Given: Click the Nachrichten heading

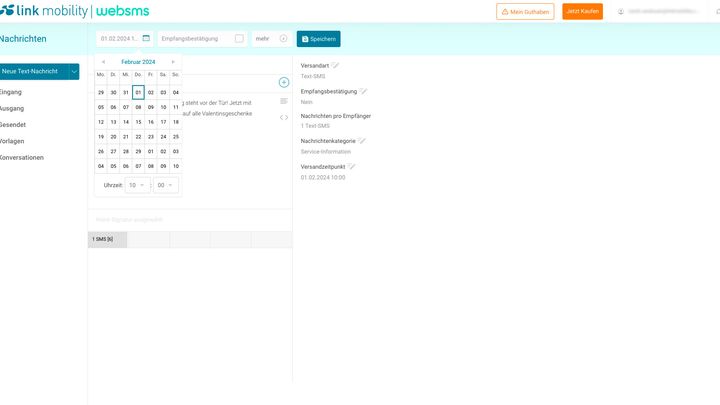Looking at the screenshot, I should click(23, 39).
